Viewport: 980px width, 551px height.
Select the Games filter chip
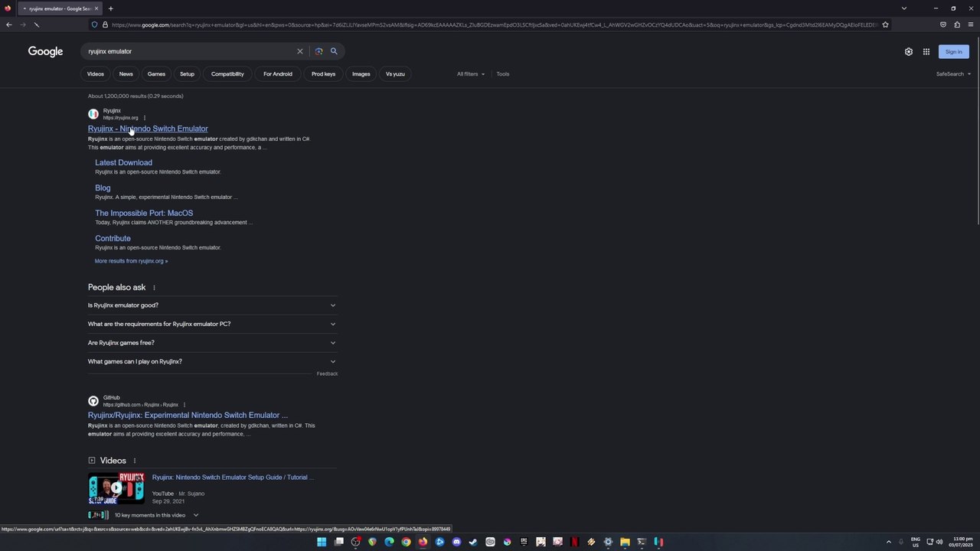156,74
